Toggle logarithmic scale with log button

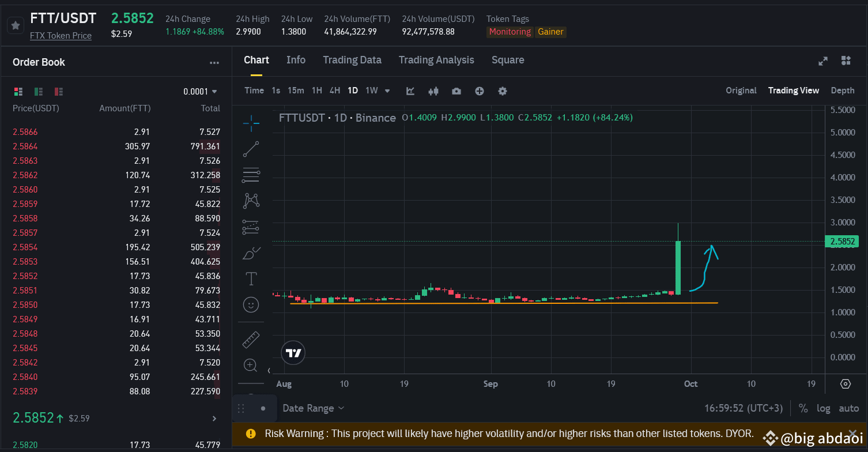point(823,408)
